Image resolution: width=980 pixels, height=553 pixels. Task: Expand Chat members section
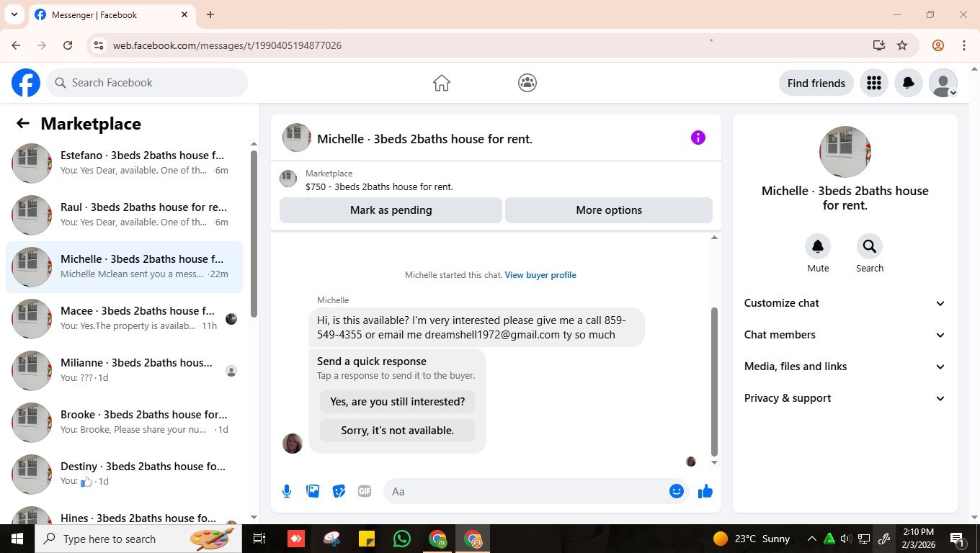(845, 335)
